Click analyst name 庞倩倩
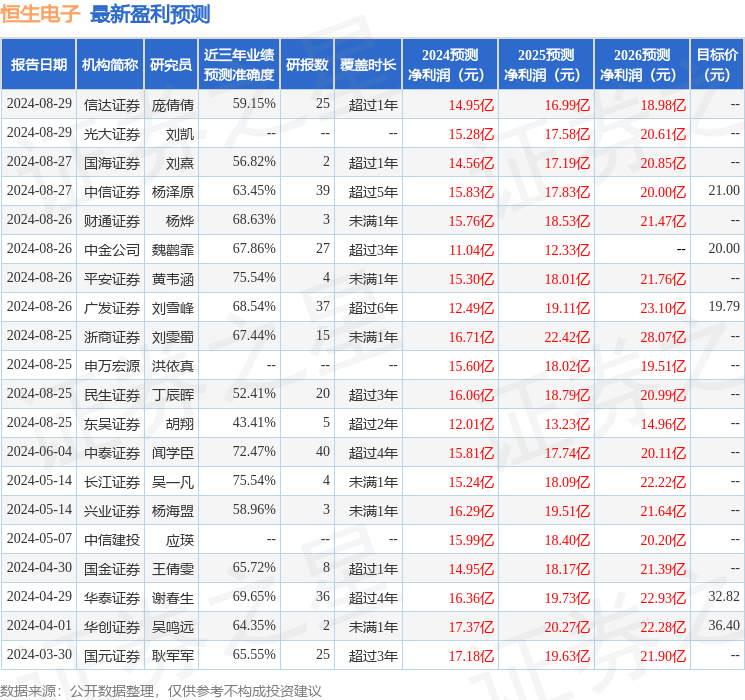This screenshot has width=745, height=700. (x=173, y=105)
